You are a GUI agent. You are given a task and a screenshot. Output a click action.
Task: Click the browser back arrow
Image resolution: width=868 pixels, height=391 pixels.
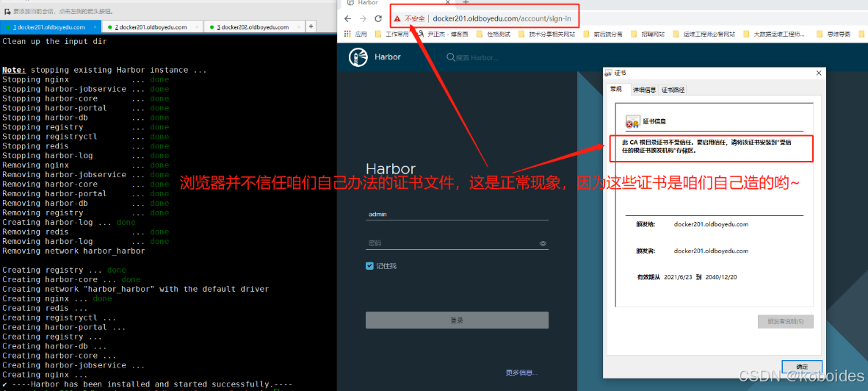(x=347, y=18)
